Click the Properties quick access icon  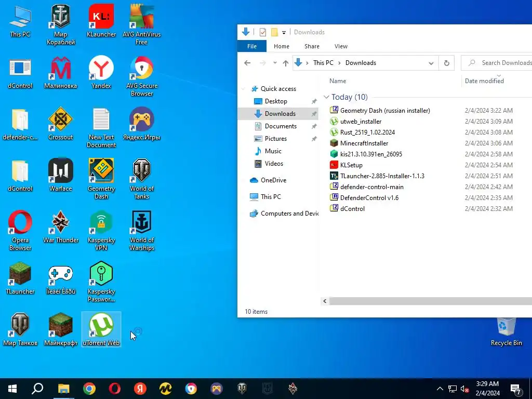pos(262,32)
